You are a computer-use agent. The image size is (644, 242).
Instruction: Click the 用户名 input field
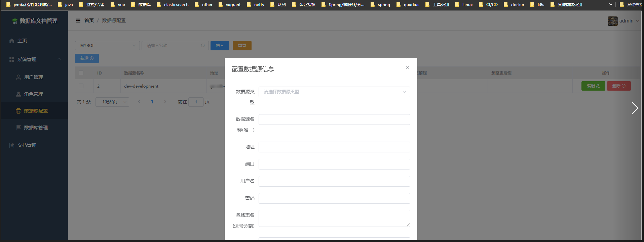click(334, 181)
